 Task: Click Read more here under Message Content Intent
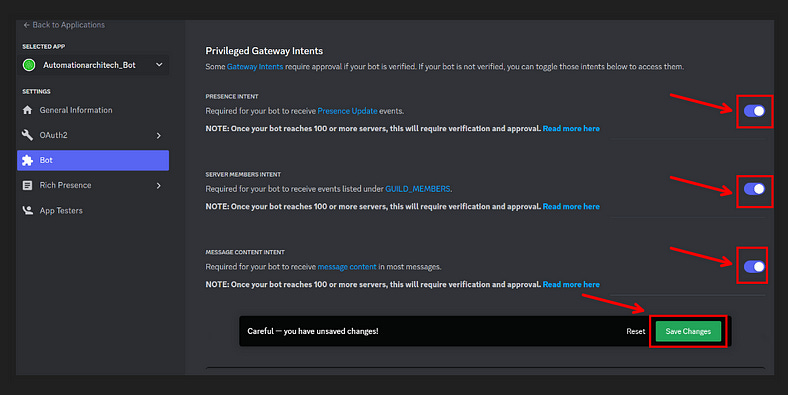tap(571, 284)
